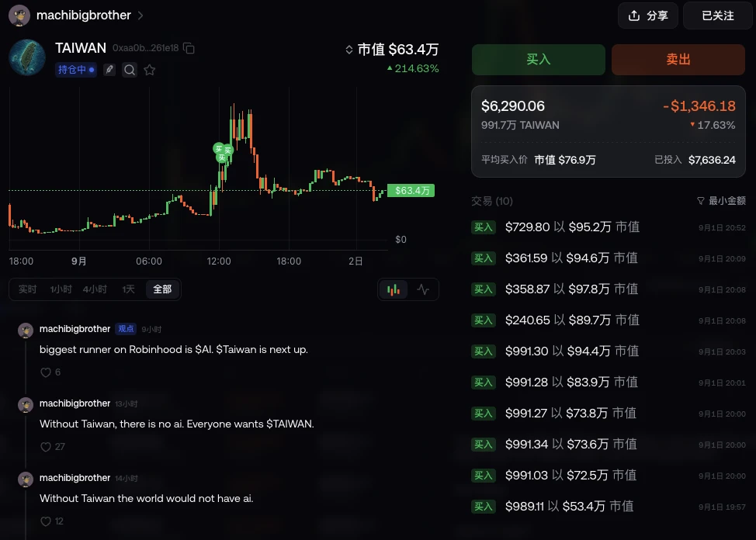Image resolution: width=756 pixels, height=540 pixels.
Task: Expand the machibigbrother profile chevron
Action: (140, 16)
